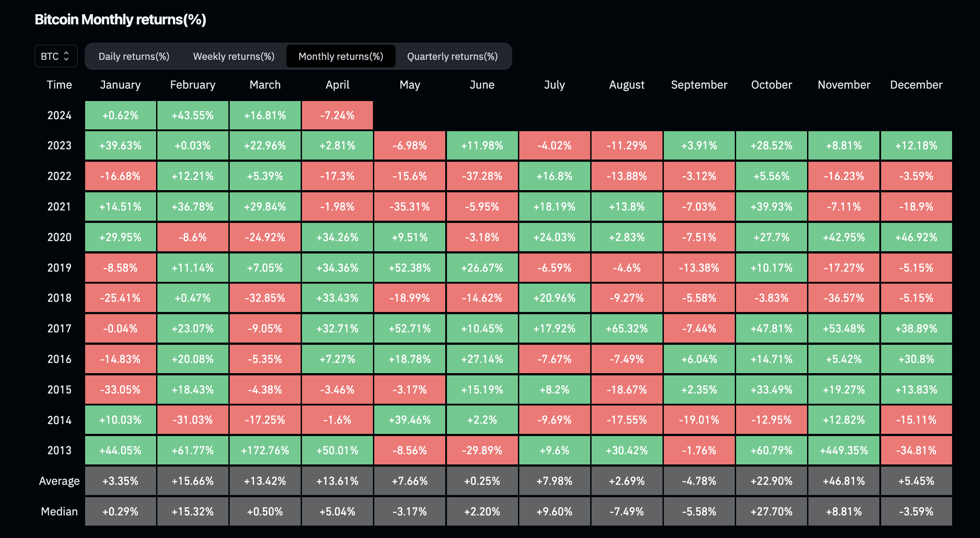Select the 2023 row label
Image resolution: width=980 pixels, height=538 pixels.
tap(59, 145)
